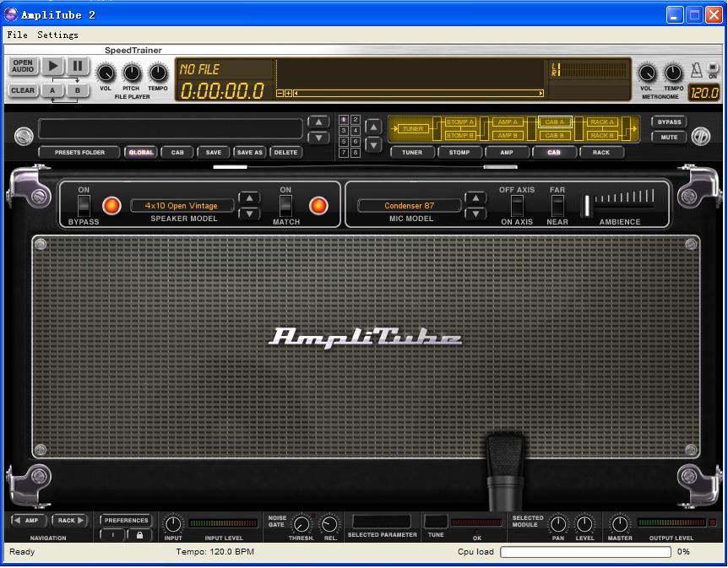Viewport: 728px width, 568px height.
Task: Click next speaker model down arrow
Action: click(249, 214)
